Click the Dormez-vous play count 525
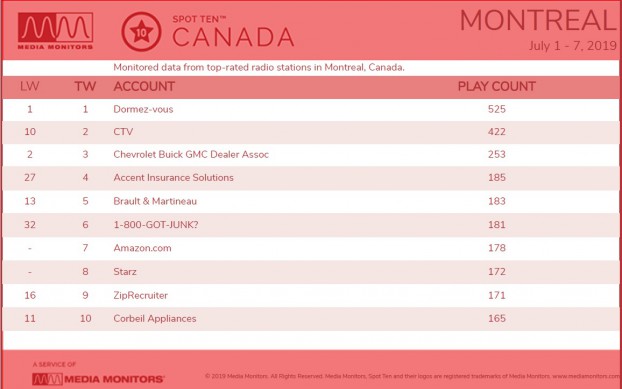 [497, 109]
